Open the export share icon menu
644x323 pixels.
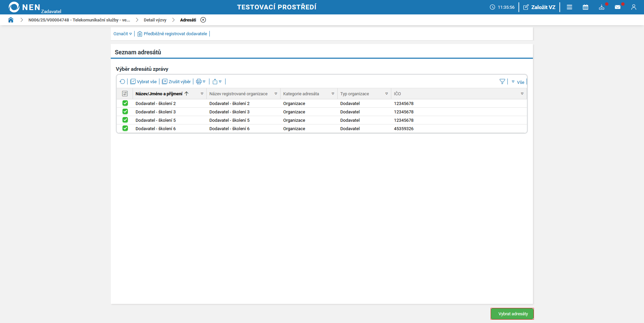[x=217, y=82]
